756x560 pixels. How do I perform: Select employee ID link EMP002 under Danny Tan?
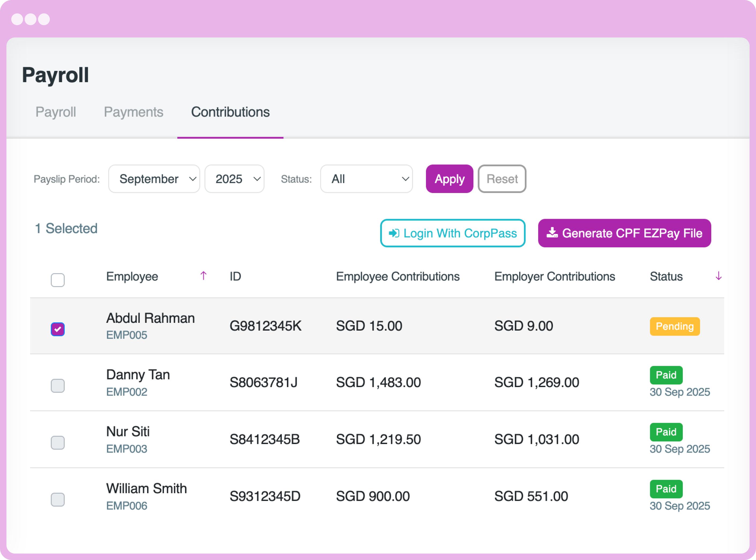pos(127,392)
